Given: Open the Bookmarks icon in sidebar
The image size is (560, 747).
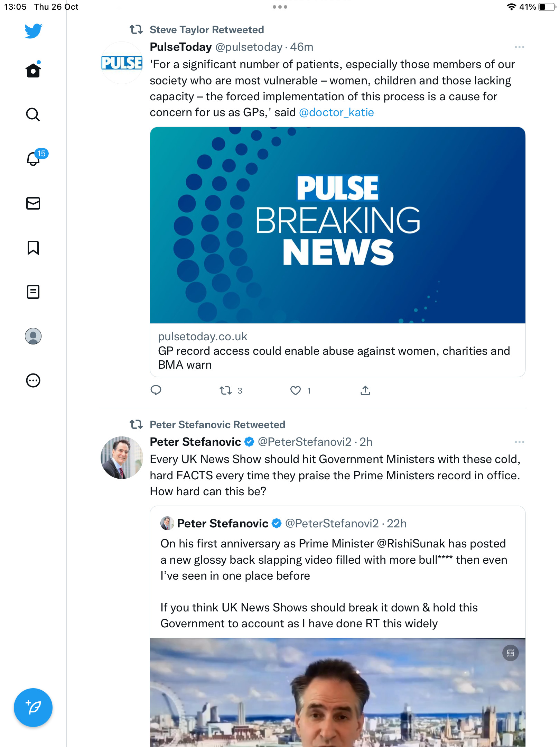Looking at the screenshot, I should point(33,248).
